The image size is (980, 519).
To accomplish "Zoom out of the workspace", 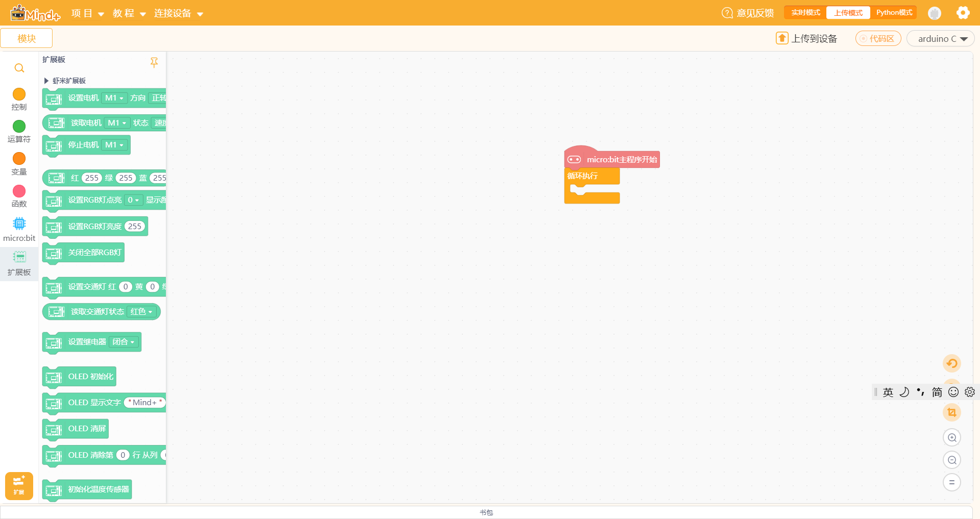I will 952,460.
